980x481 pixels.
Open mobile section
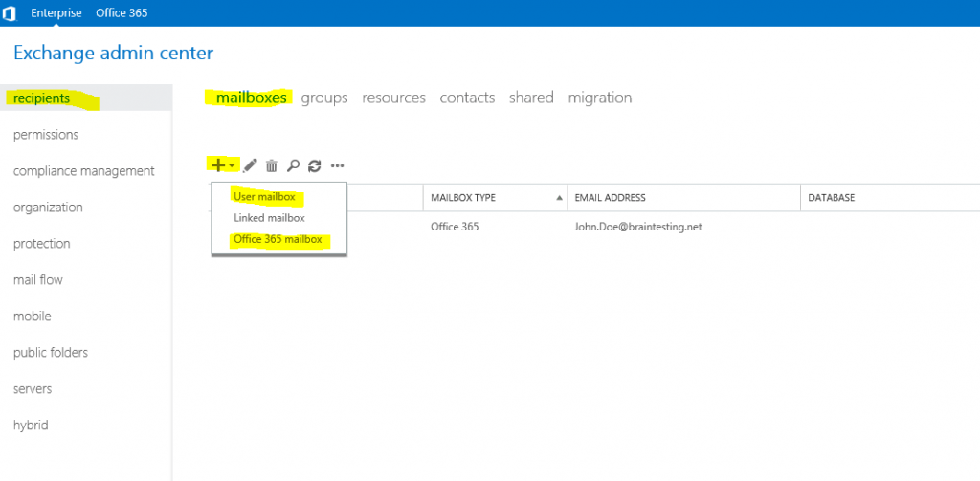(x=33, y=316)
